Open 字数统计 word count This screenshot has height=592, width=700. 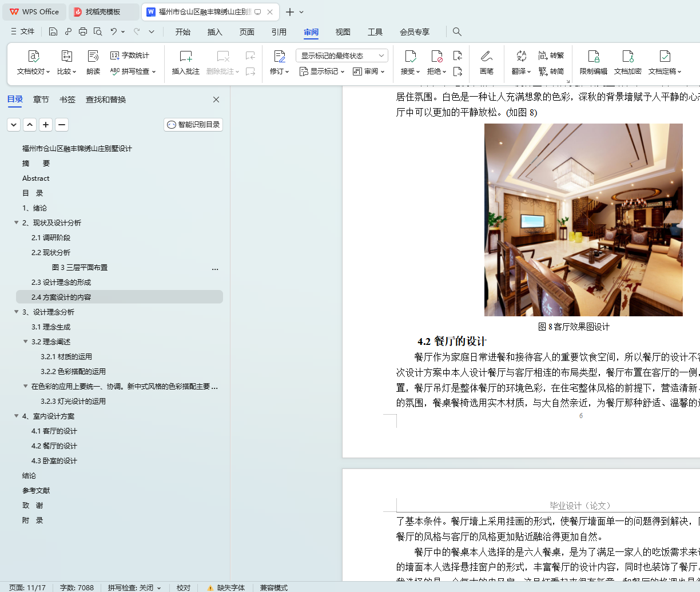click(x=130, y=55)
